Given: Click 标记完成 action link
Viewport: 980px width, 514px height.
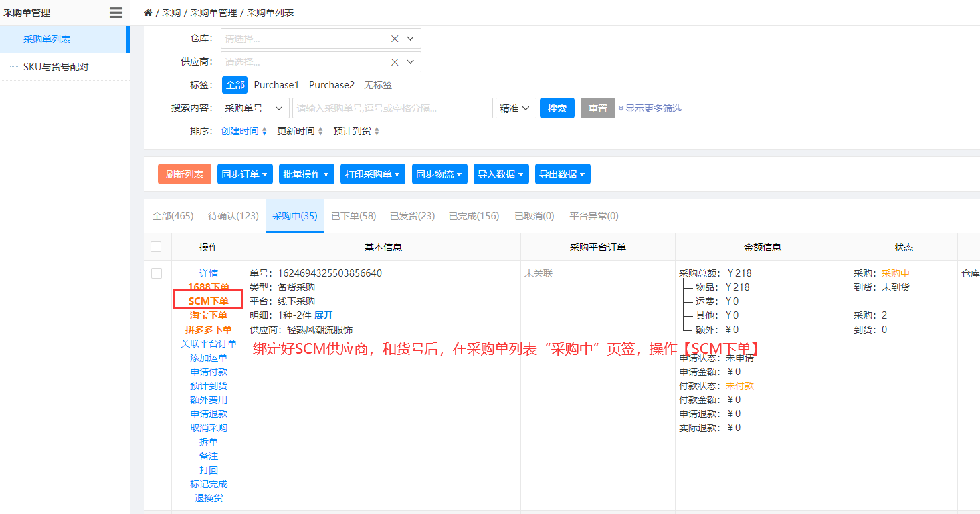Looking at the screenshot, I should pos(209,484).
